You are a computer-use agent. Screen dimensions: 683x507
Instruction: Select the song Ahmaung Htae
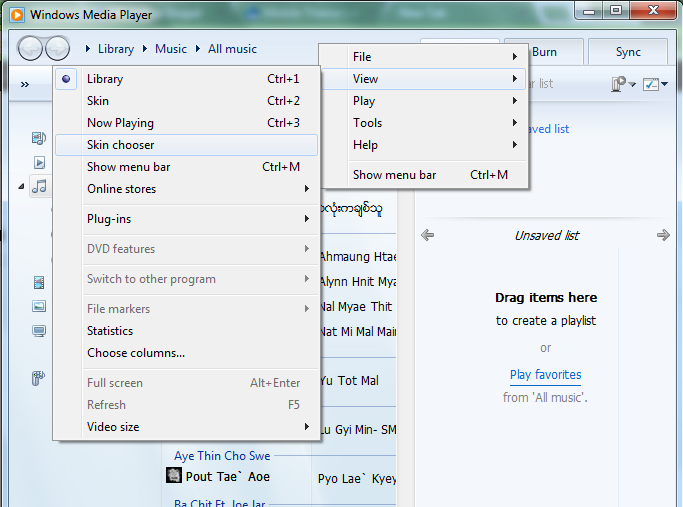pos(358,257)
